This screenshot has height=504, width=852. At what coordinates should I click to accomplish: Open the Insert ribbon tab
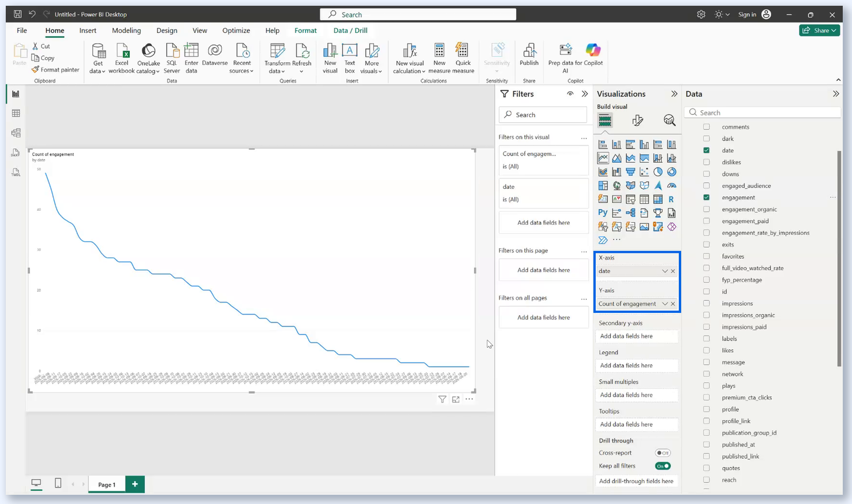coord(88,31)
